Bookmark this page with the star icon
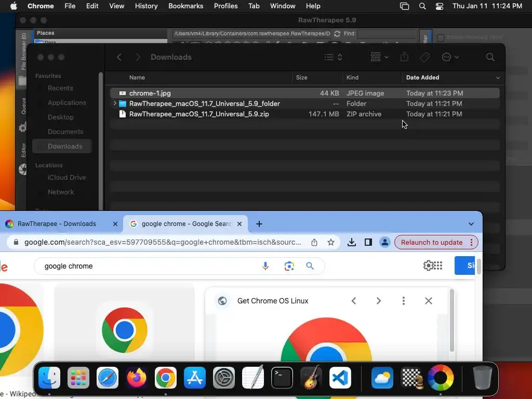532x399 pixels. tap(331, 242)
